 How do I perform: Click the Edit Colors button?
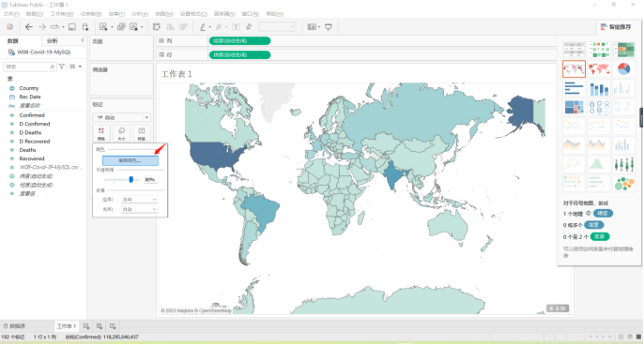130,160
